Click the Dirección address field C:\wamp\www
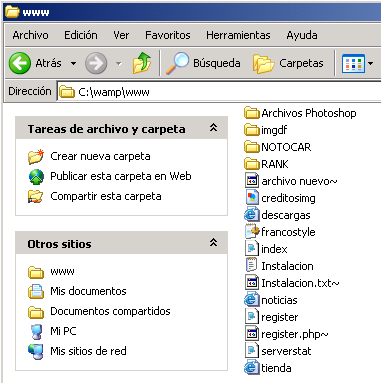This screenshot has width=381, height=383. click(219, 92)
